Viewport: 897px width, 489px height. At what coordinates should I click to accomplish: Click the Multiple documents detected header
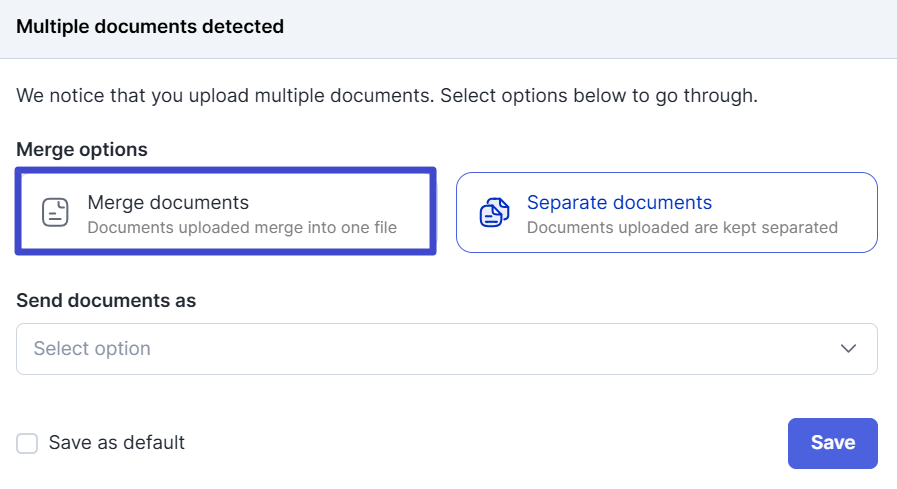(x=150, y=27)
